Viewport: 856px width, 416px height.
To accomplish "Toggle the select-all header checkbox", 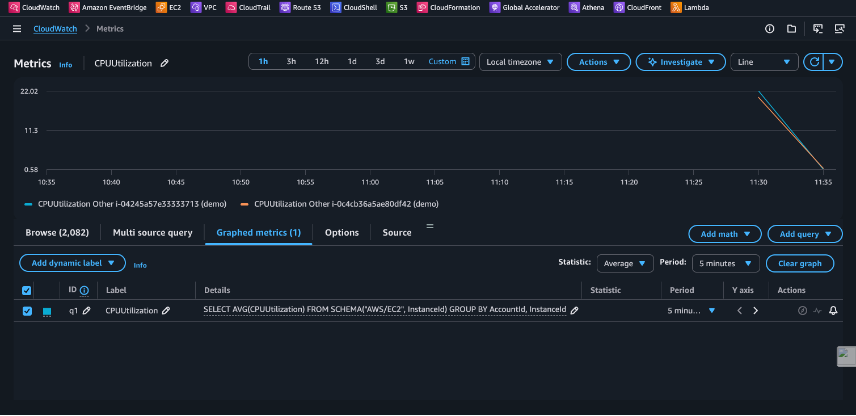I will [26, 290].
